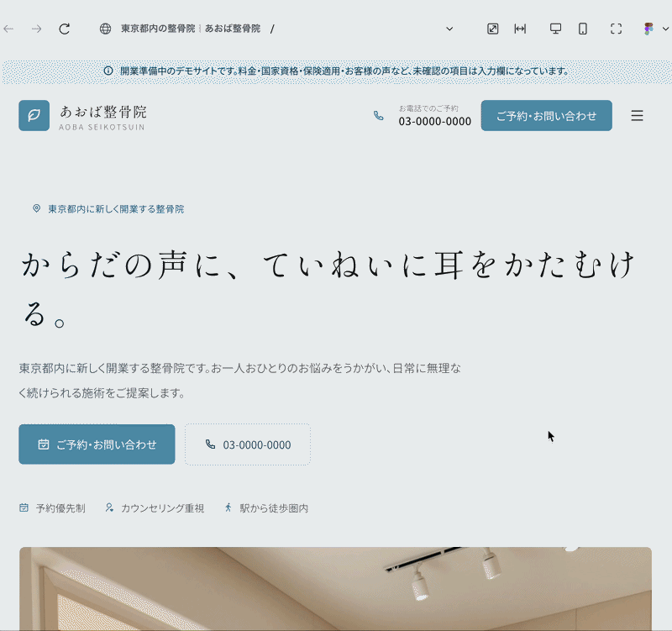Click the カウンセリング重視 person icon

click(109, 508)
